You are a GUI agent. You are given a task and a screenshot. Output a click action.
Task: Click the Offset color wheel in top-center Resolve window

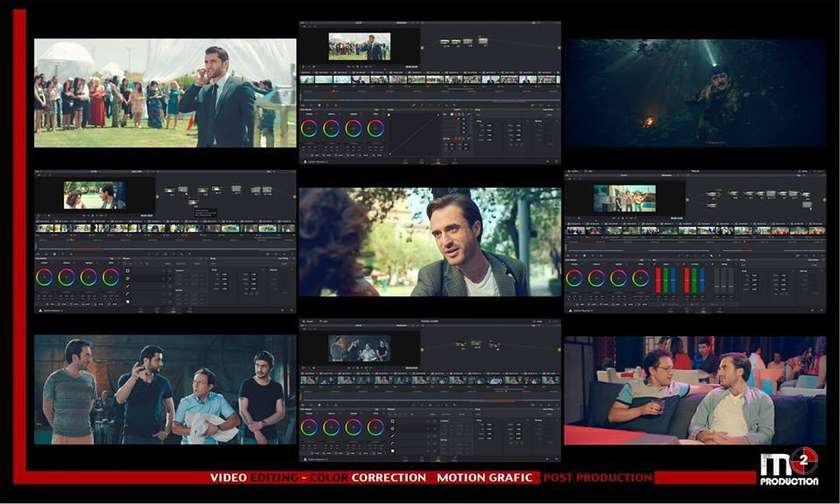click(376, 128)
